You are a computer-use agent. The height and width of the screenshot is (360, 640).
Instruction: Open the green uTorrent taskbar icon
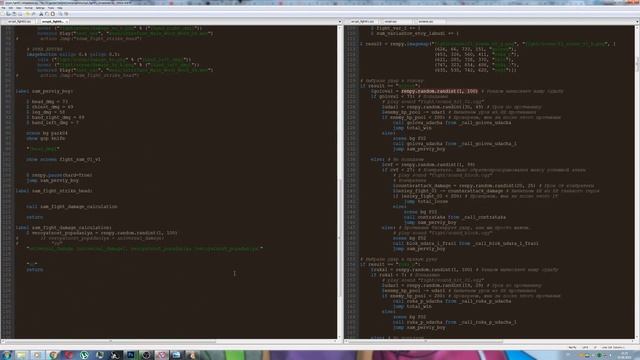(x=84, y=355)
